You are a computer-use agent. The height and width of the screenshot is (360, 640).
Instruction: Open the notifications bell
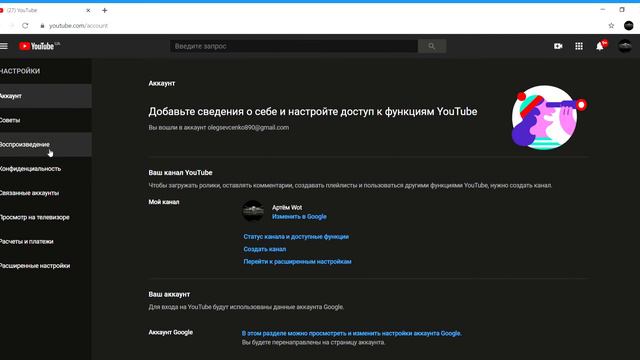600,46
